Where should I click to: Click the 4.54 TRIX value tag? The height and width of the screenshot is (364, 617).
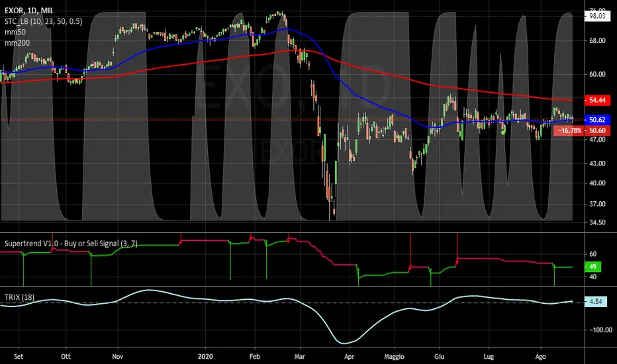pos(596,302)
